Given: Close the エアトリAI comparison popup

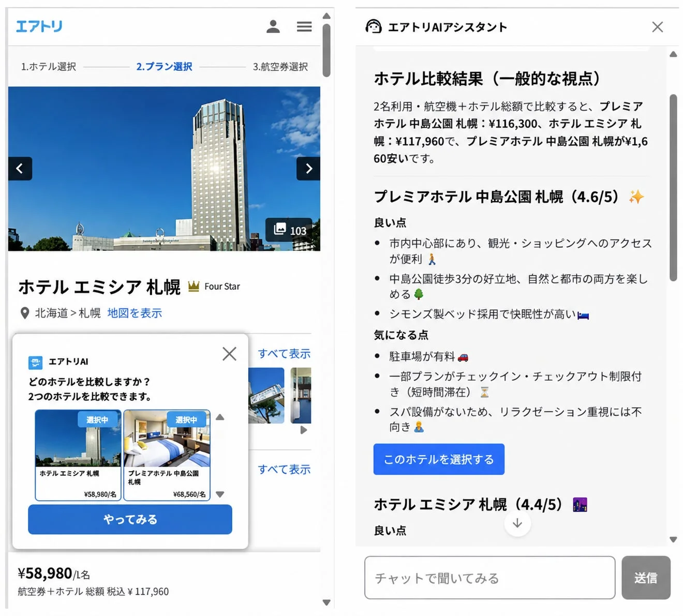Looking at the screenshot, I should (x=229, y=354).
